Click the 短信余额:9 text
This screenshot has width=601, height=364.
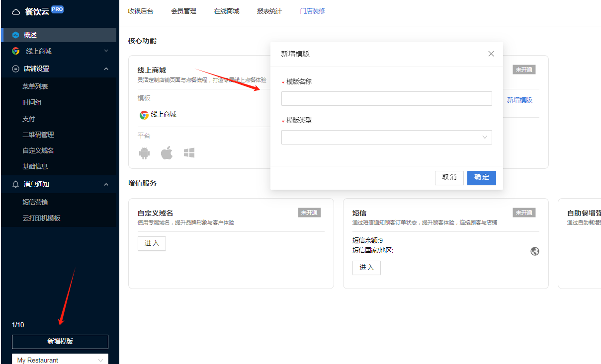point(367,241)
